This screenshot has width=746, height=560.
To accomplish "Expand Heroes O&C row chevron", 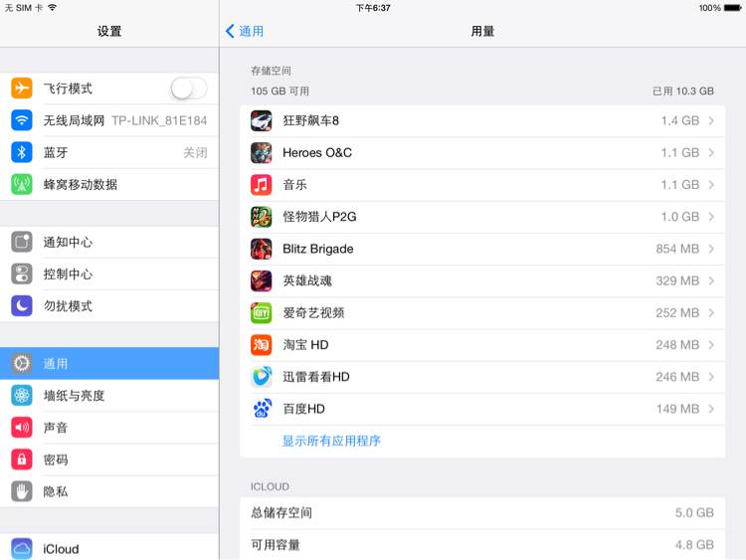I will tap(711, 153).
